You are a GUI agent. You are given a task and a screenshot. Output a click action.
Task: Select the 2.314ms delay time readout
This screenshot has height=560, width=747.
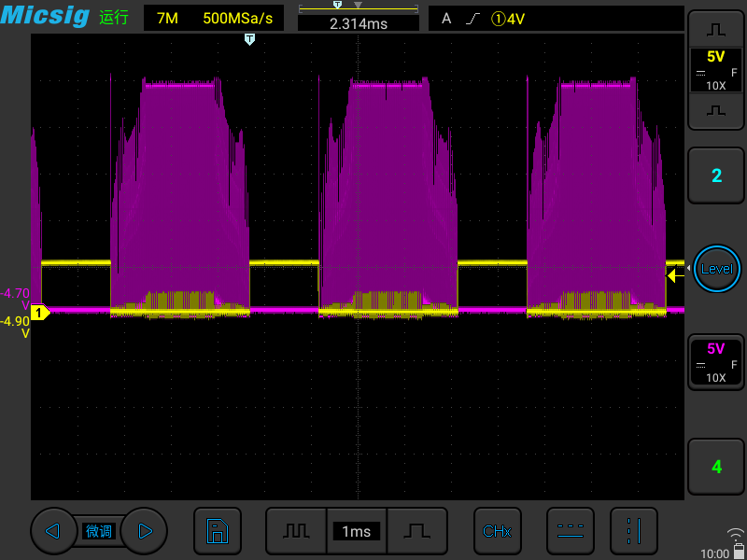(359, 24)
